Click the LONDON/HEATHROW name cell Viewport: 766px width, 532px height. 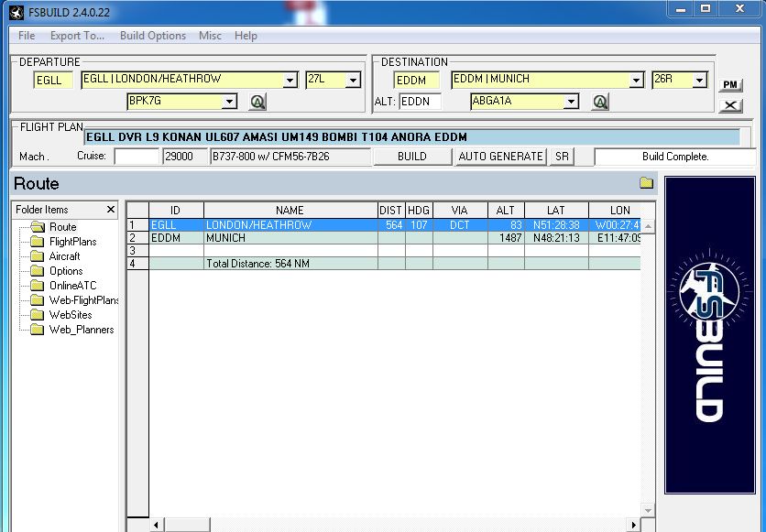point(290,225)
